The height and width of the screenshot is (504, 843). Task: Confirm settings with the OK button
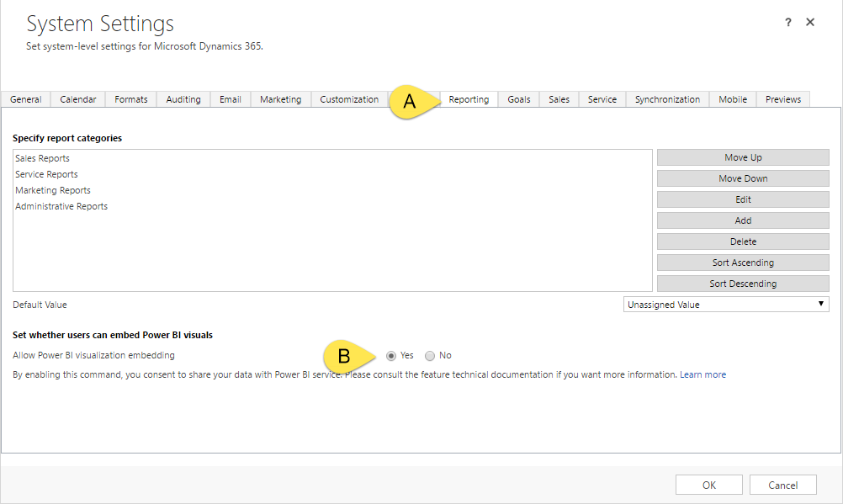(x=709, y=485)
